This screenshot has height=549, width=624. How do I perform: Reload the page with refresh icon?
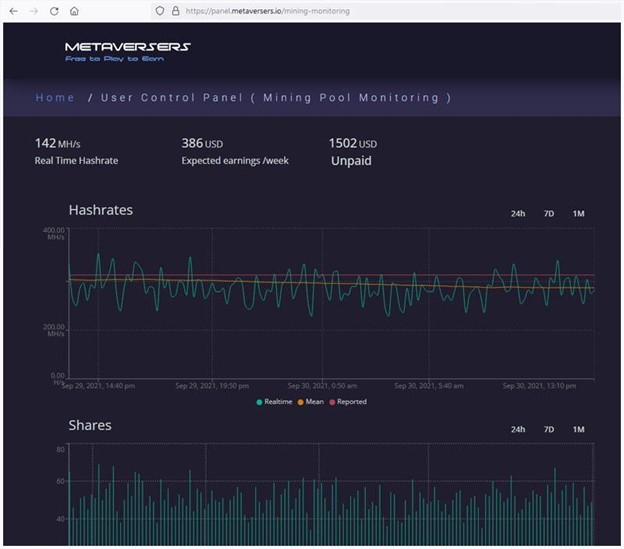[x=54, y=10]
